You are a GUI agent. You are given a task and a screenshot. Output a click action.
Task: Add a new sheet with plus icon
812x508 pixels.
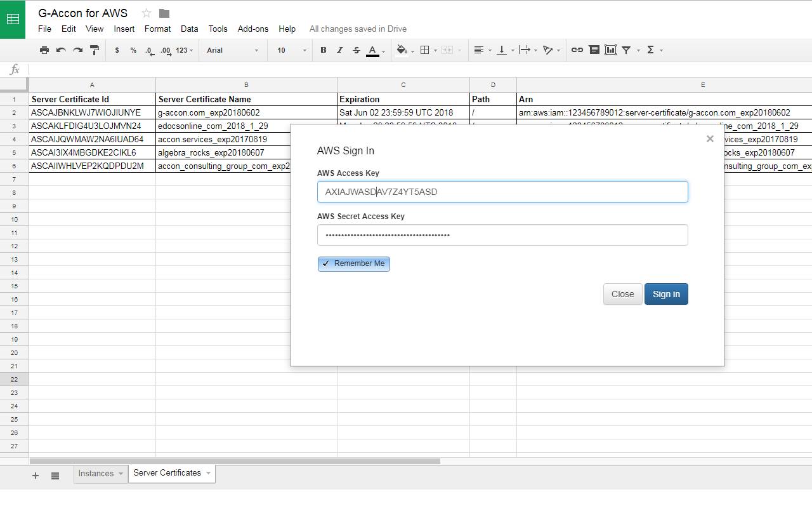[36, 476]
